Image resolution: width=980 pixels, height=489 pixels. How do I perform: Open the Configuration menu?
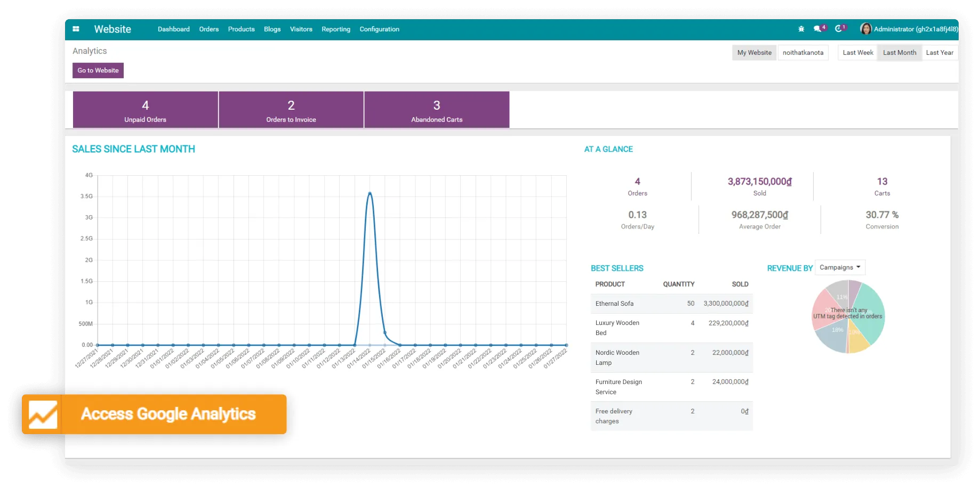[379, 29]
